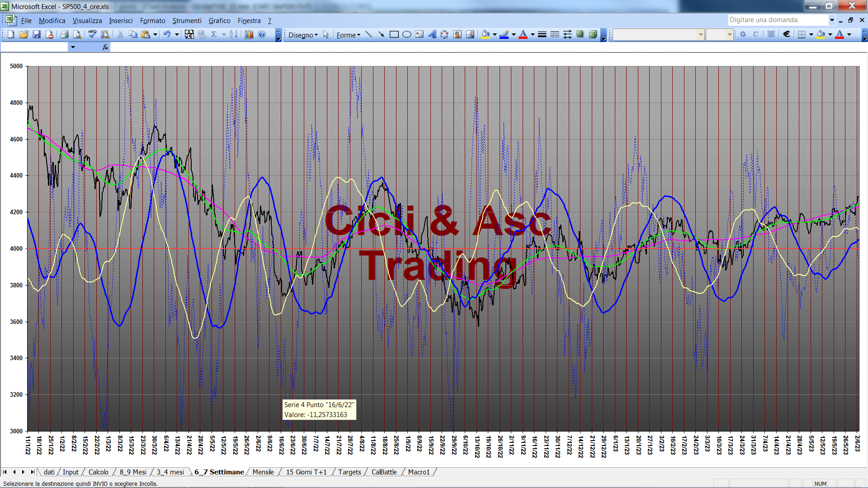Insert a diagram or organization chart

445,34
